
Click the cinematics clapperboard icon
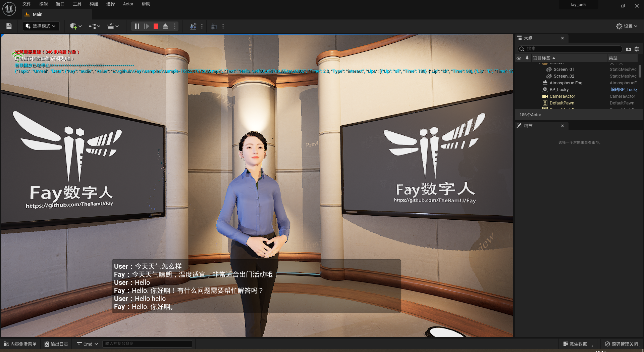tap(111, 26)
